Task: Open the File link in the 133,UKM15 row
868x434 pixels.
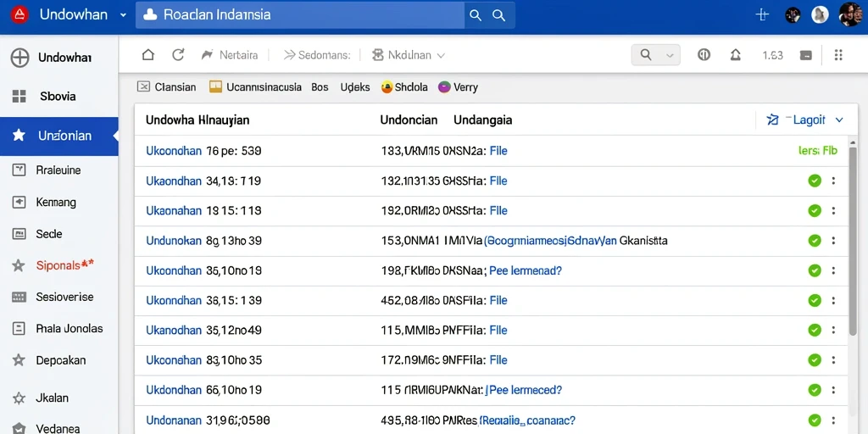Action: pyautogui.click(x=498, y=151)
